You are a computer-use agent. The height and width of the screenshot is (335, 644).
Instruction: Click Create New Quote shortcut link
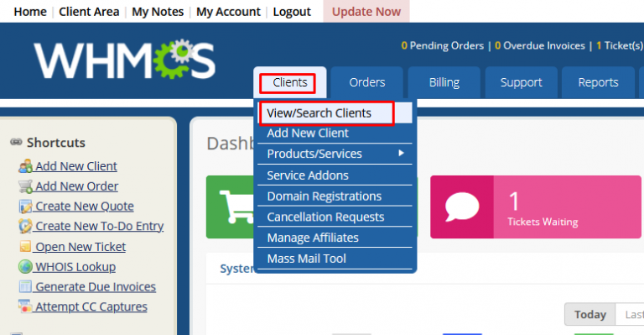(84, 207)
